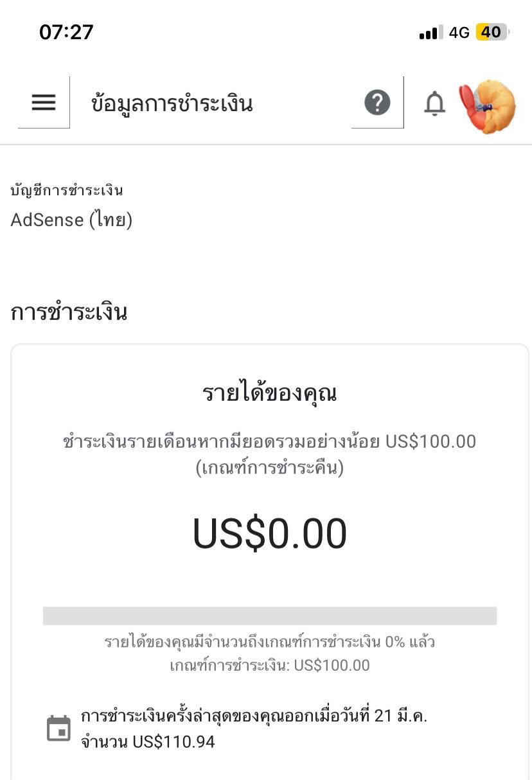
Task: Tap the monthly US$100.00 minimum threshold description
Action: 270,454
